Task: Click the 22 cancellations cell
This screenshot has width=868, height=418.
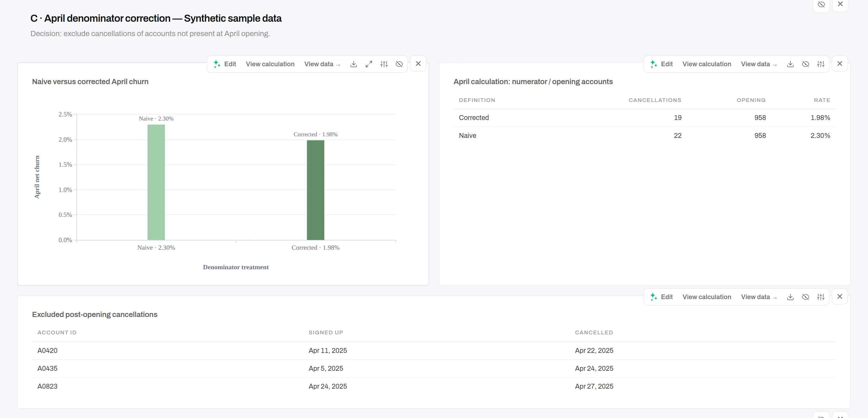Action: (x=678, y=135)
